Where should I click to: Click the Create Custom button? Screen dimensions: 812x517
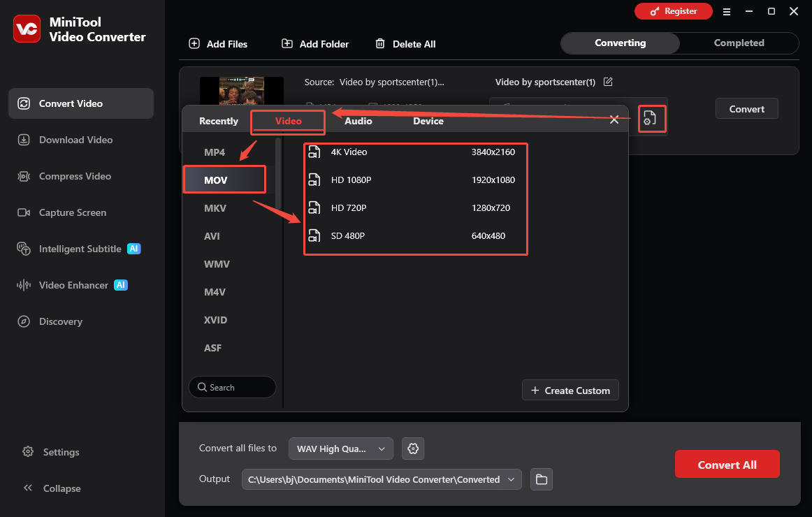coord(570,391)
